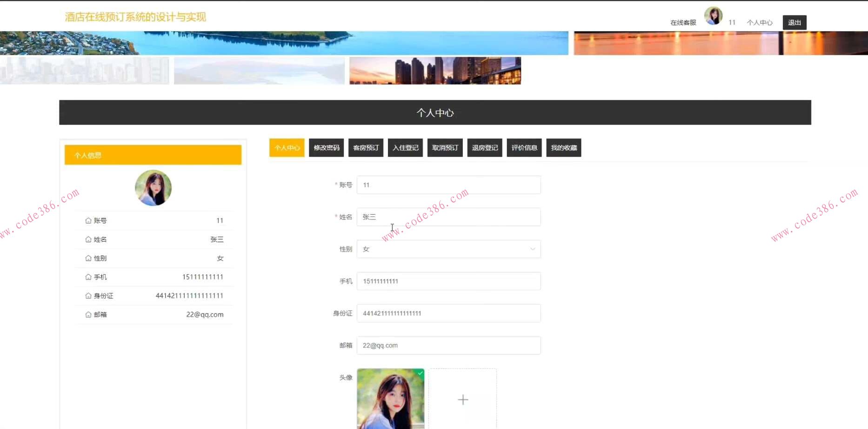Screen dimensions: 868x429
Task: Click the green checkmark on uploaded avatar
Action: 420,373
